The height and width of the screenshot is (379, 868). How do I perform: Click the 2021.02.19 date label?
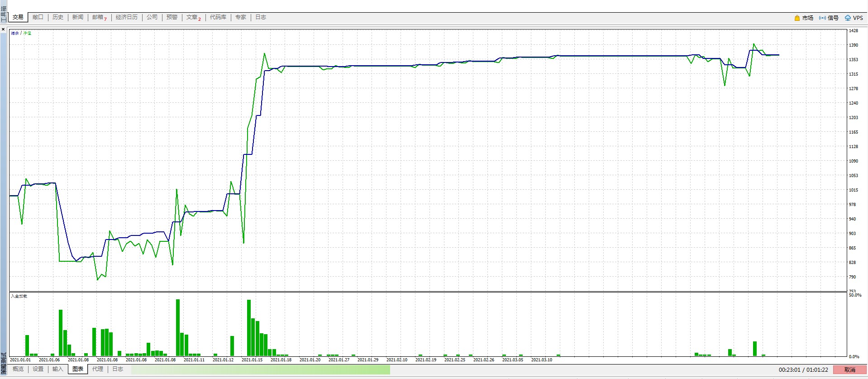(426, 360)
